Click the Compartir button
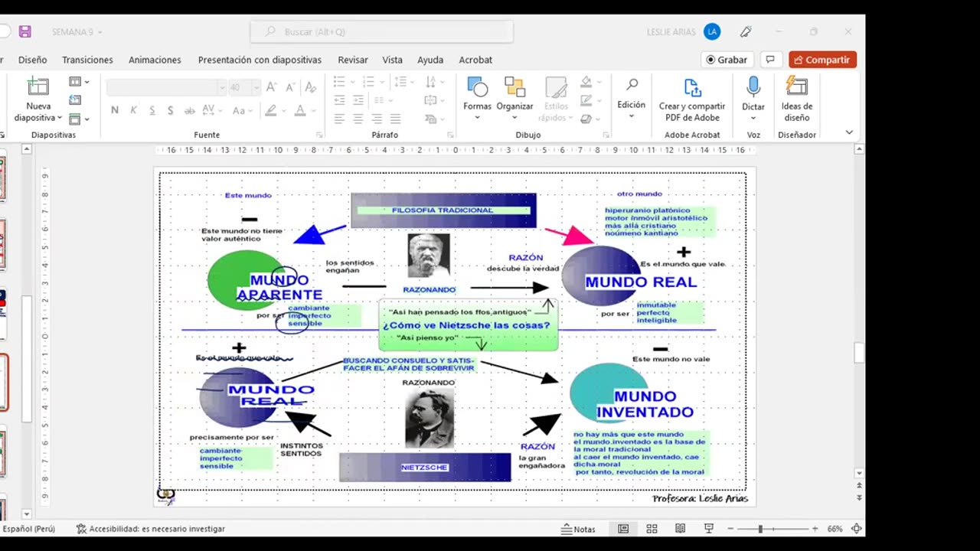This screenshot has width=980, height=551. 822,60
